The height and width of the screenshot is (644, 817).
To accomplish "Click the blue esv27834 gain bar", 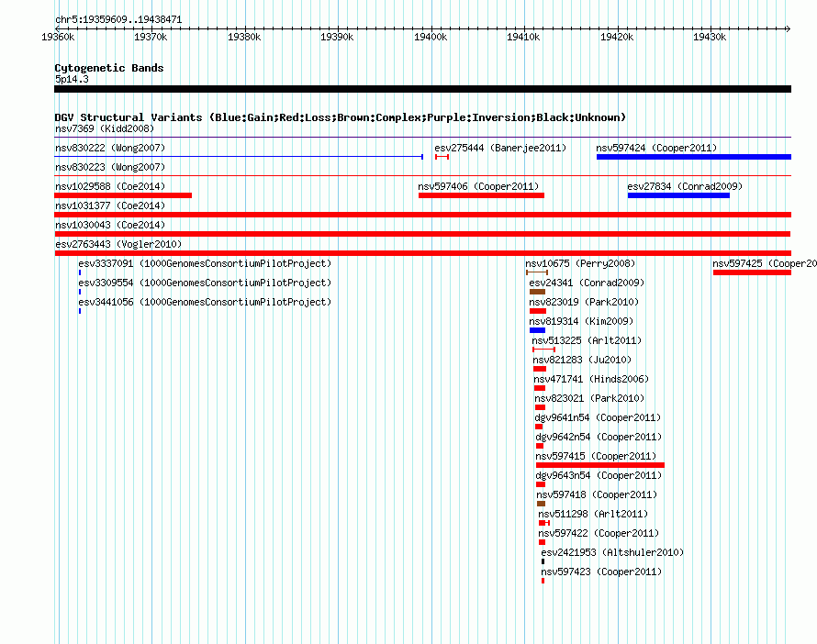I will tap(678, 195).
